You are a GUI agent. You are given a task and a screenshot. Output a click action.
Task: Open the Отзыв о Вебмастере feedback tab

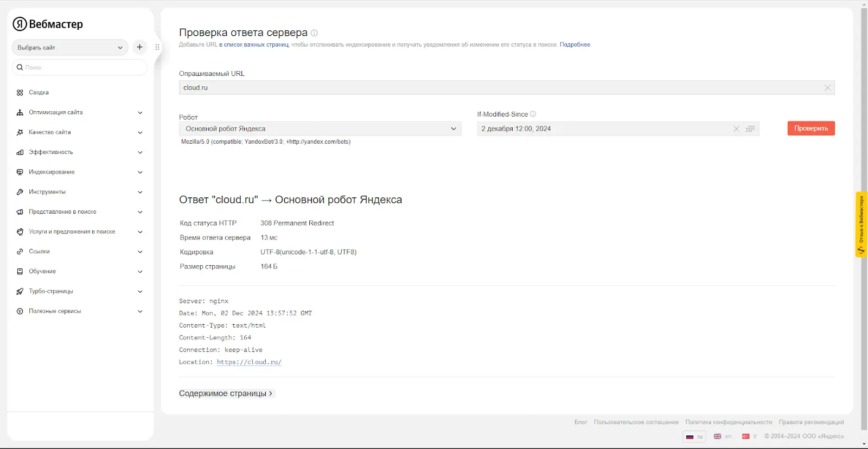tap(861, 224)
